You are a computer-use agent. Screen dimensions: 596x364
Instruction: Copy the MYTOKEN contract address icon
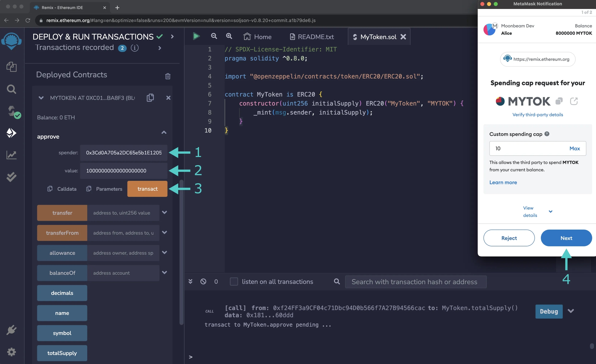150,98
